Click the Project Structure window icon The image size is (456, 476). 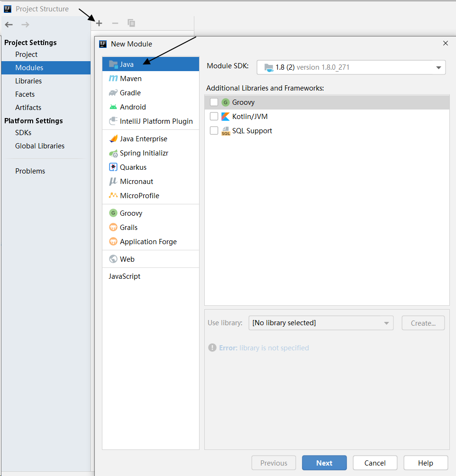[x=8, y=9]
